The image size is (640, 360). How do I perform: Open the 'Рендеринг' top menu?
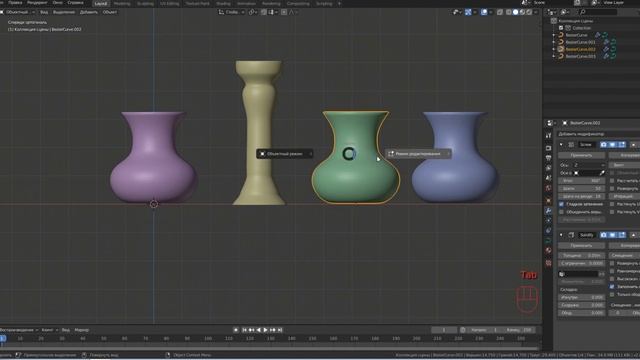pyautogui.click(x=37, y=2)
